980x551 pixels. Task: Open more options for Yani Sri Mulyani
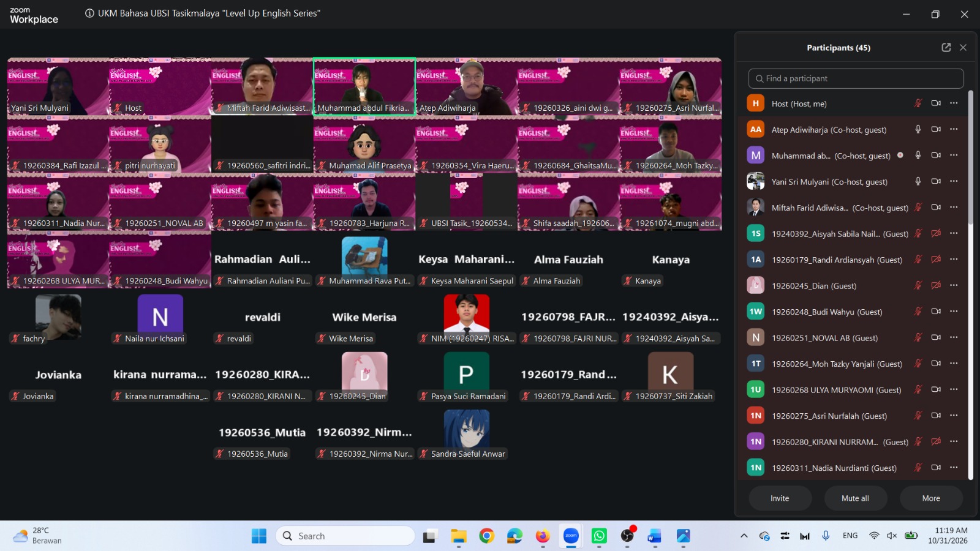[x=954, y=181]
